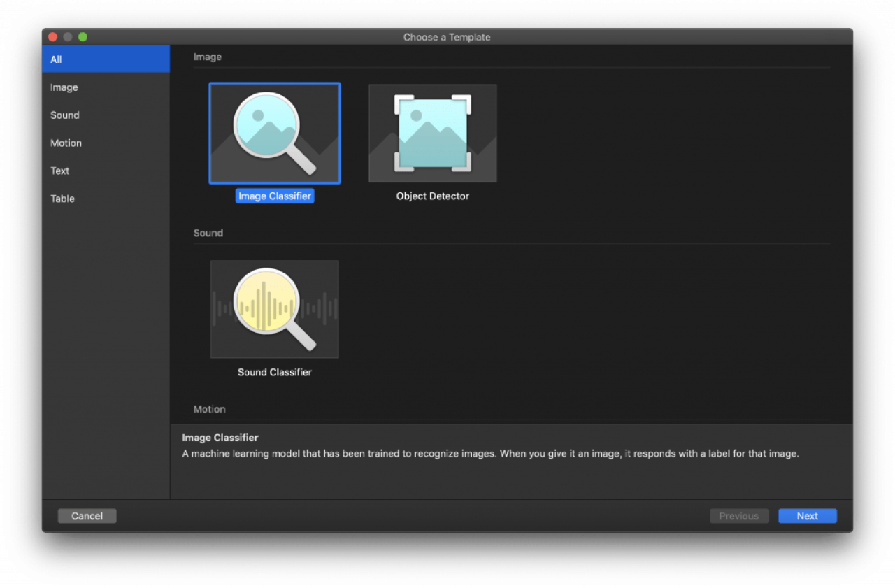Click the Previous button
This screenshot has height=588, width=895.
tap(739, 516)
